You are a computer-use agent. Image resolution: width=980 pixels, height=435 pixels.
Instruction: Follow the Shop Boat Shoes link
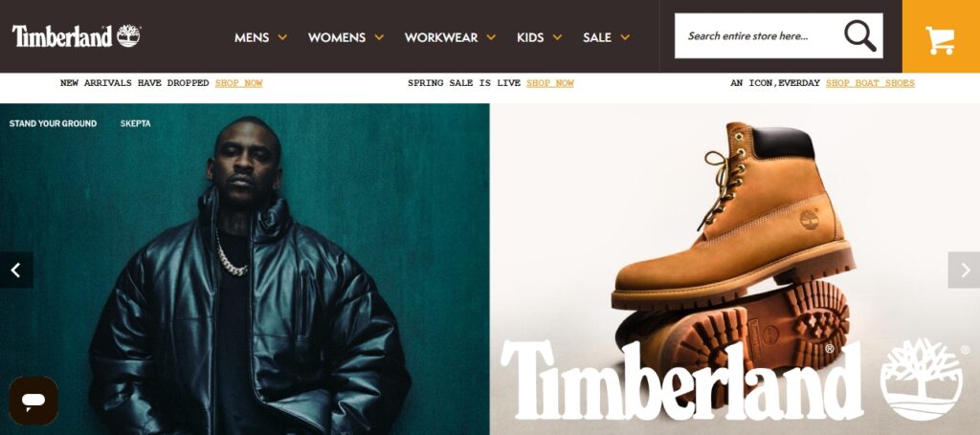pos(870,83)
